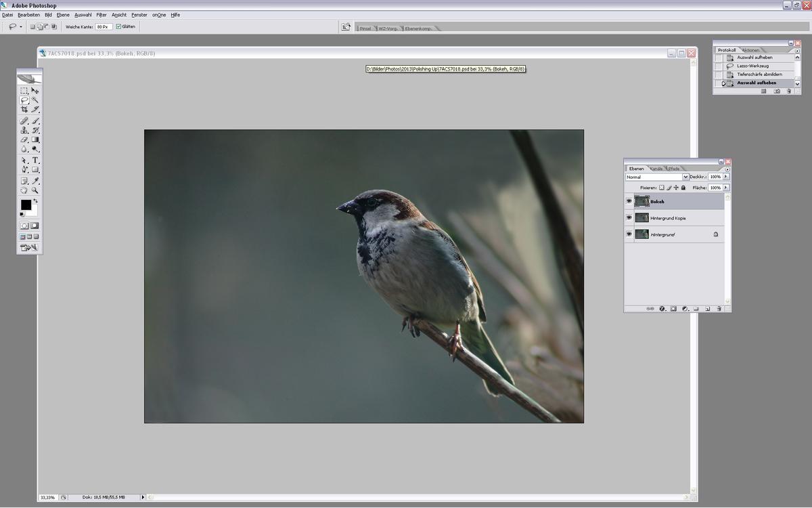Select the Shape tool

click(x=35, y=169)
